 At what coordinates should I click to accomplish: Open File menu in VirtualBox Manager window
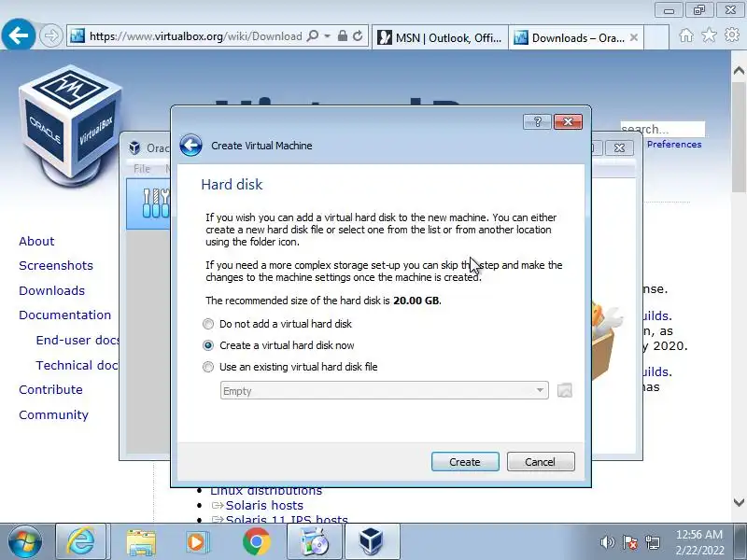(142, 169)
